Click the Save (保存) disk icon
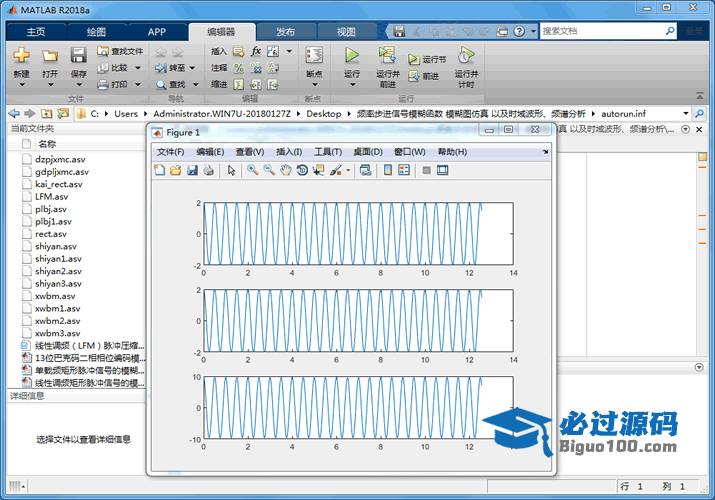Image resolution: width=715 pixels, height=500 pixels. pyautogui.click(x=78, y=55)
